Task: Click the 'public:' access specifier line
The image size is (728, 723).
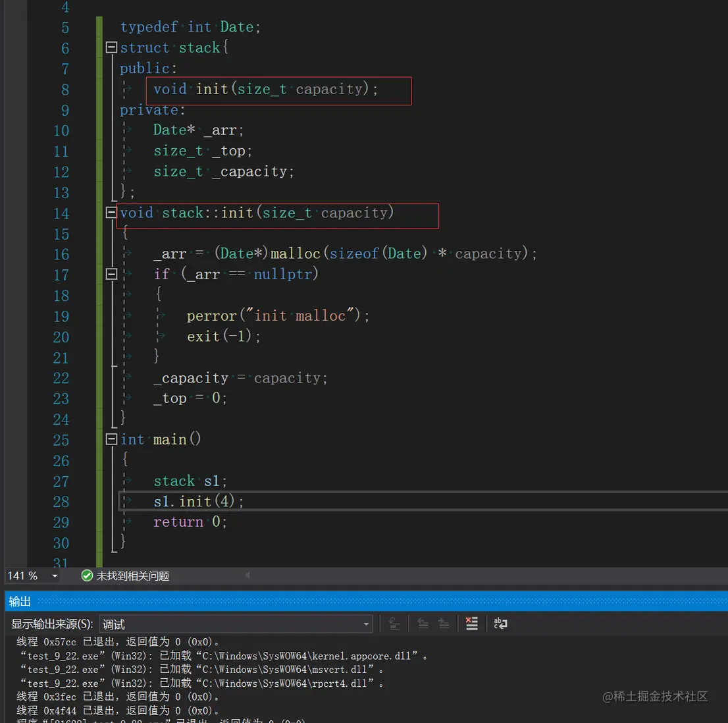Action: click(149, 68)
